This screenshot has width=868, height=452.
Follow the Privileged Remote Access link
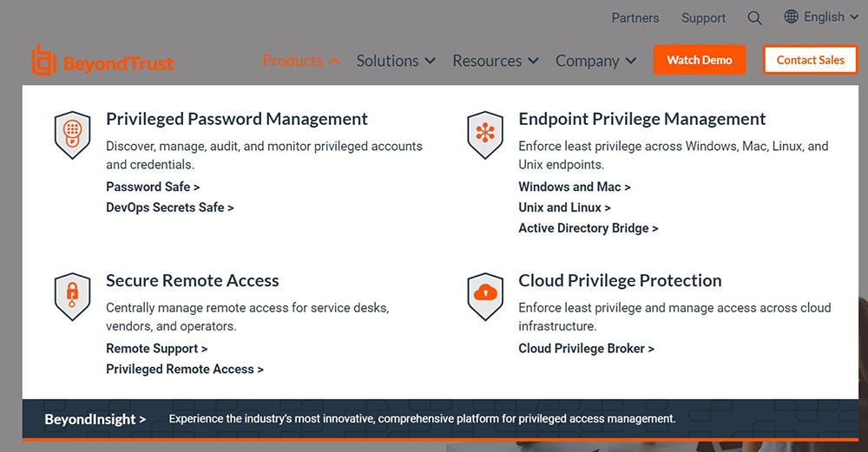pos(184,369)
